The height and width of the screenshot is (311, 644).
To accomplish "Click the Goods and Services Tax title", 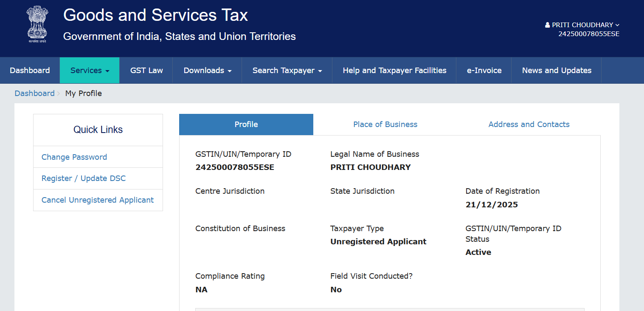I will pos(155,15).
